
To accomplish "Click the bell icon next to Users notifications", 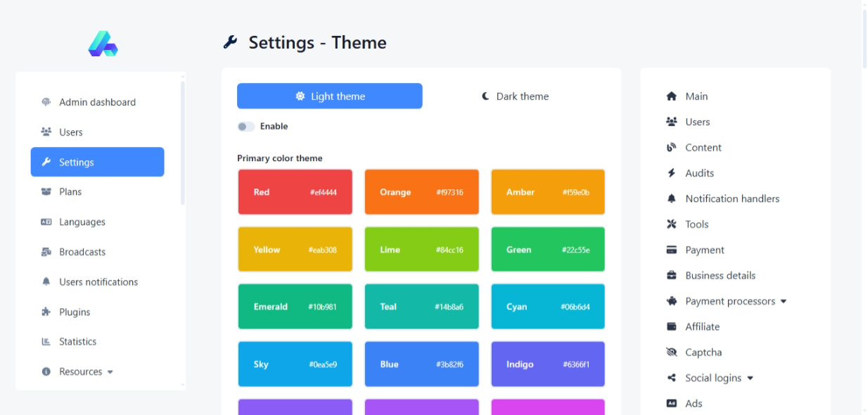I will tap(46, 282).
